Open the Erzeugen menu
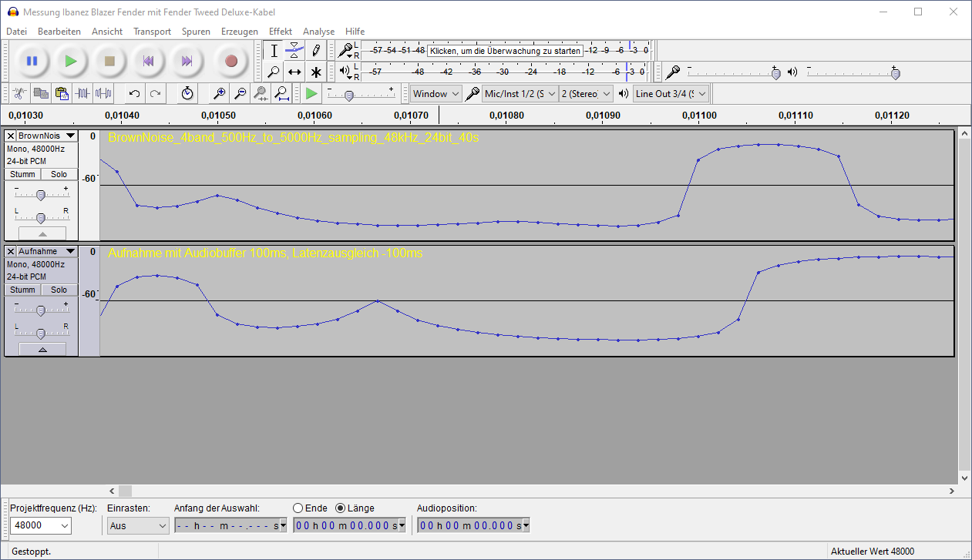 click(x=240, y=32)
